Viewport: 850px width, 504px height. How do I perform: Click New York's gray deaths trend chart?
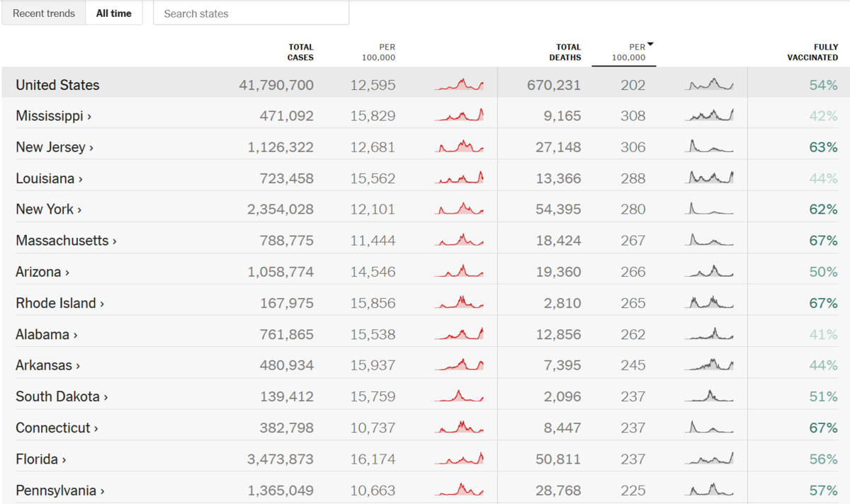pos(709,210)
